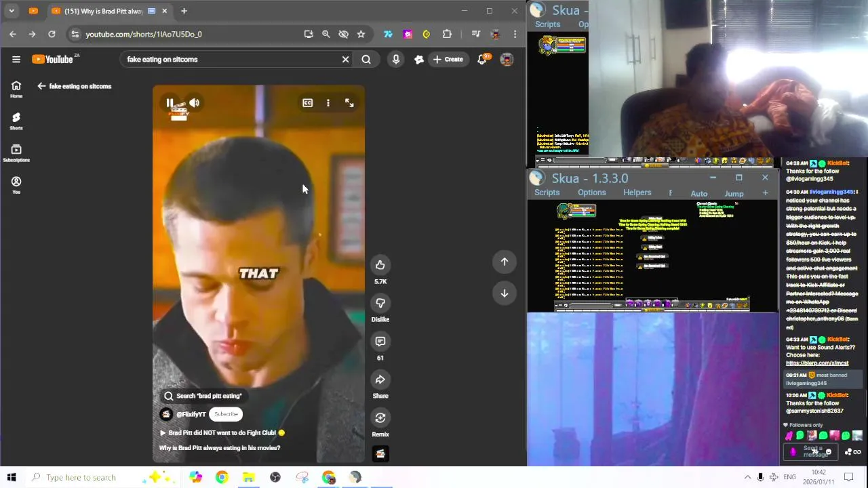
Task: Open a new Chrome tab
Action: pos(184,11)
